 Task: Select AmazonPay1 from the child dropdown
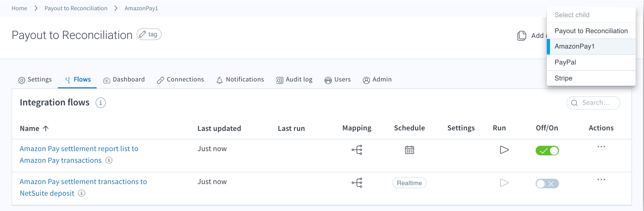591,47
